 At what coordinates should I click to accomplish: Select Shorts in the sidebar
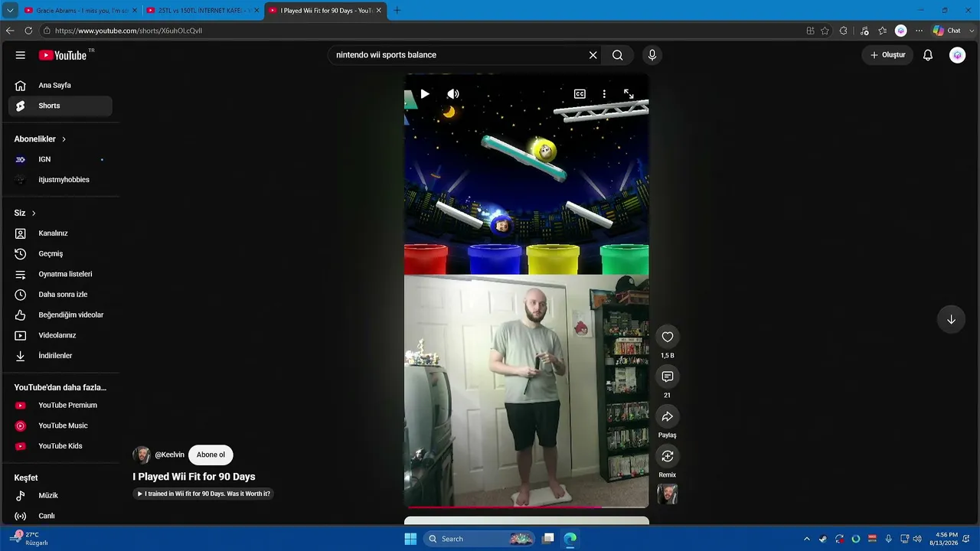point(60,106)
